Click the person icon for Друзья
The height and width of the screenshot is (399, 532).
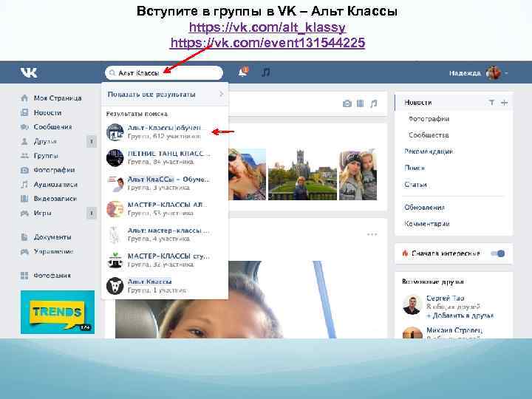point(24,141)
